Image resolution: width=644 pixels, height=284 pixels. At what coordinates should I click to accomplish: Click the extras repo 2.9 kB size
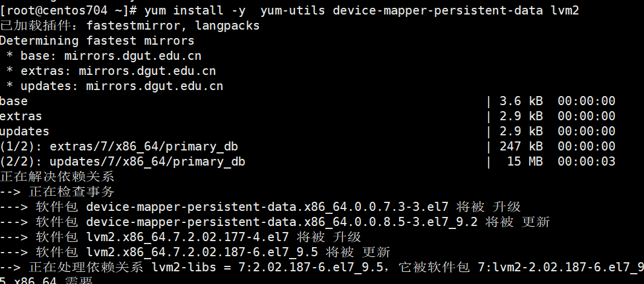coord(521,116)
